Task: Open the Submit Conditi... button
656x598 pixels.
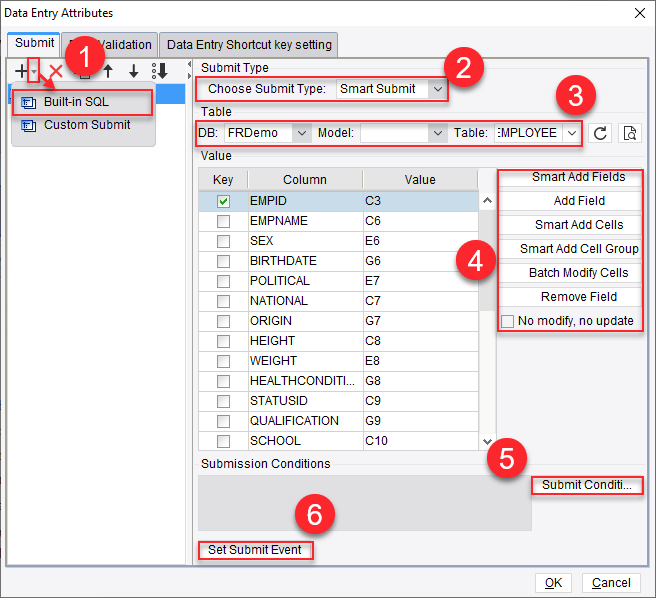Action: click(x=587, y=485)
